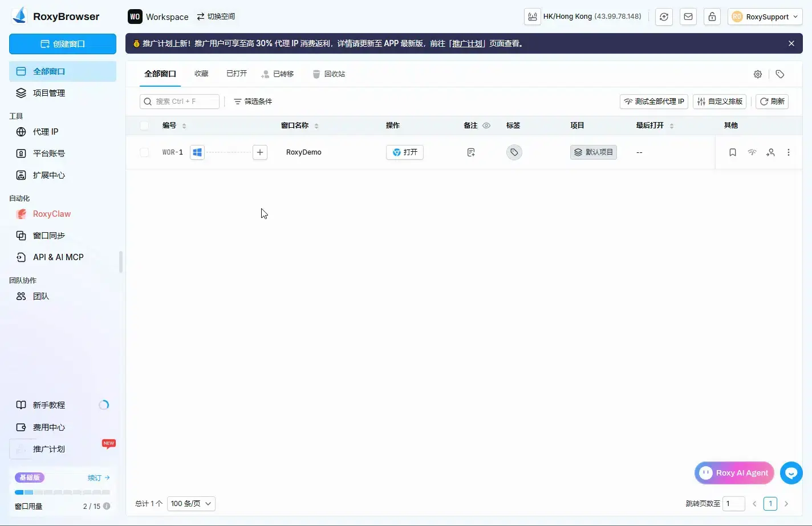Click the 创建窗口 button
812x526 pixels.
[x=63, y=44]
